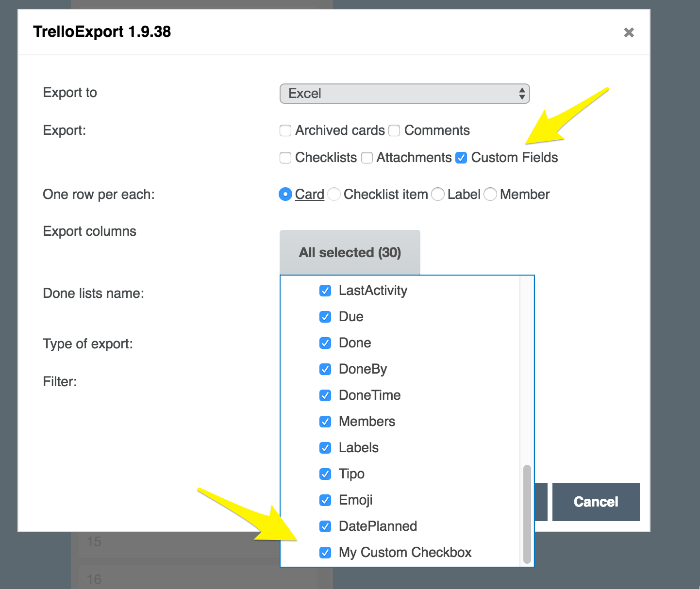The width and height of the screenshot is (700, 589).
Task: Uncheck the LastActivity column
Action: [x=325, y=291]
